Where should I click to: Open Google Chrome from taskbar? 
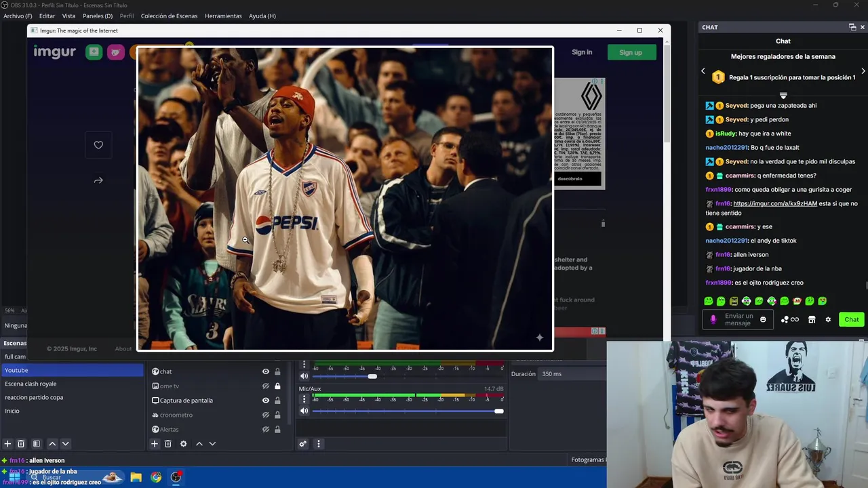tap(156, 477)
